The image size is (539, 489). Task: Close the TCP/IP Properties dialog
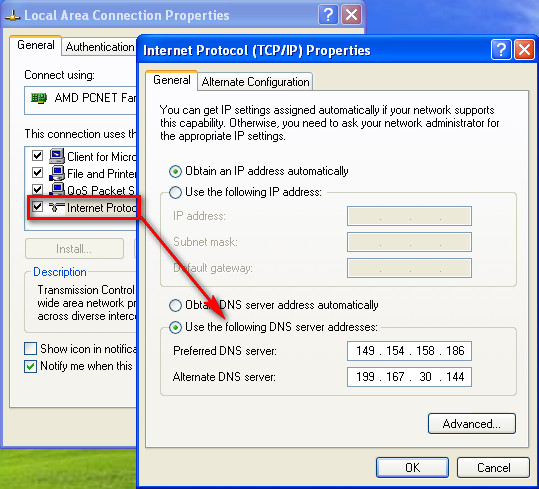[x=524, y=49]
